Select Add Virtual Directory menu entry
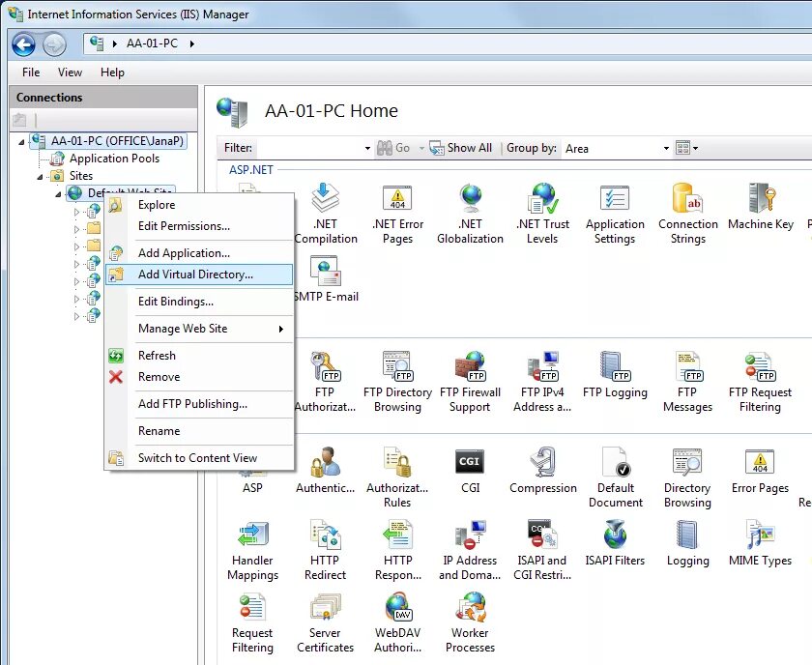This screenshot has height=665, width=812. tap(199, 274)
